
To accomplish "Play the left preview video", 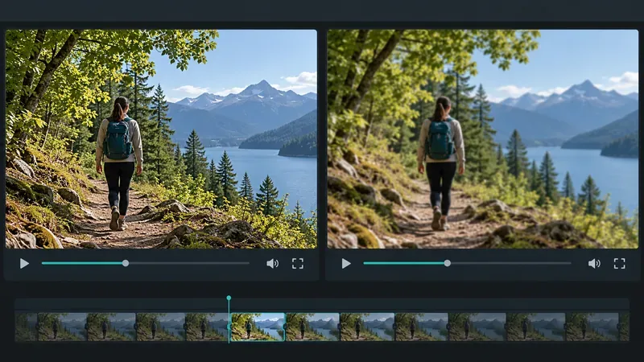I will (x=25, y=264).
